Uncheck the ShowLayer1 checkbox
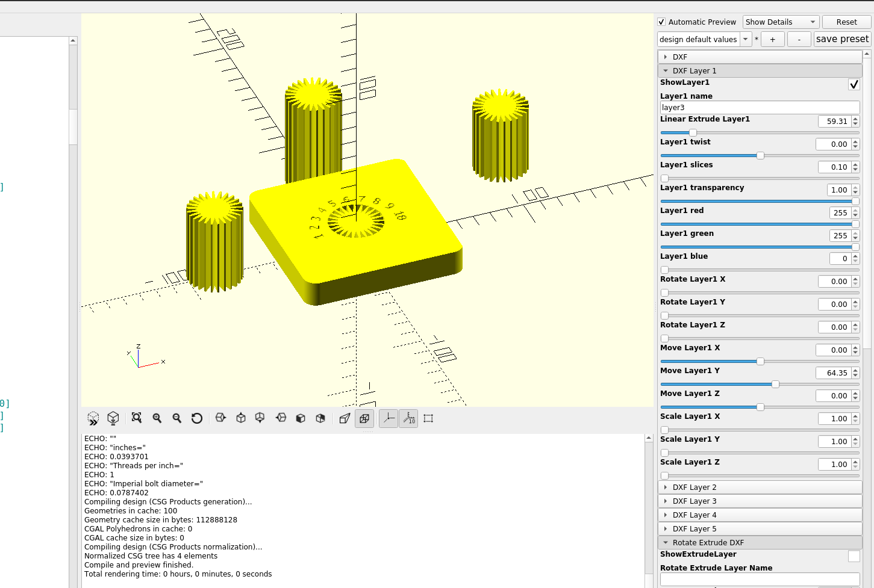Screen dimensions: 874x588 click(854, 84)
